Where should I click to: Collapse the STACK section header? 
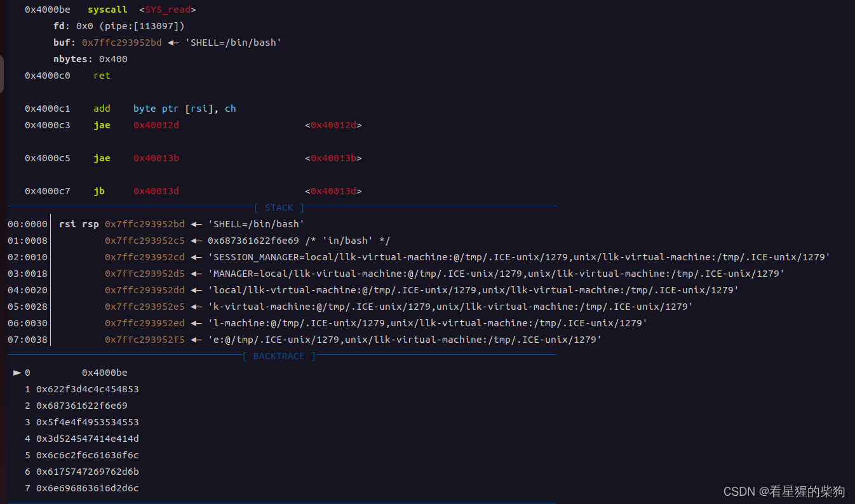[x=278, y=207]
